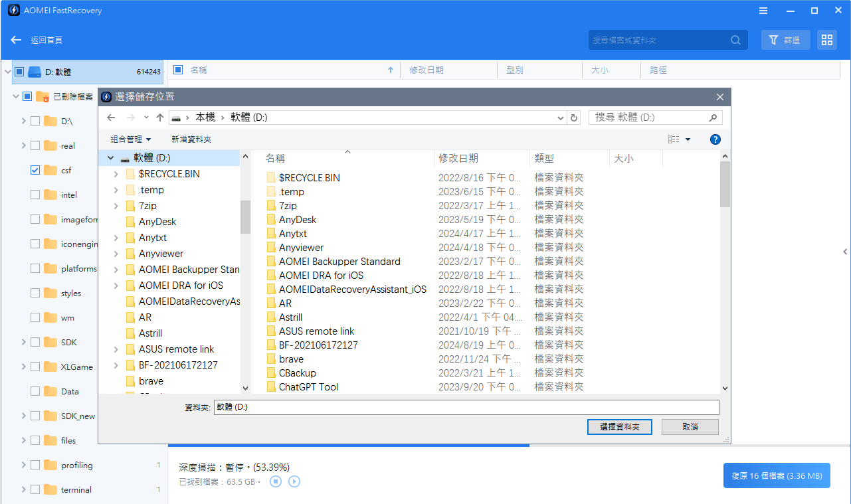Click the 資料夾 path input field
The image size is (851, 504).
[x=466, y=407]
